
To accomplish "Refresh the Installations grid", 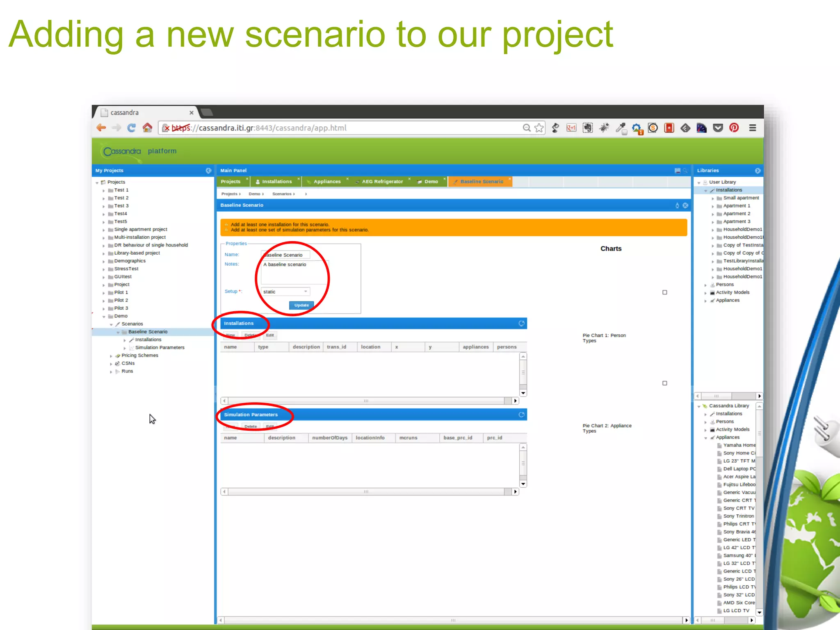I will coord(521,324).
